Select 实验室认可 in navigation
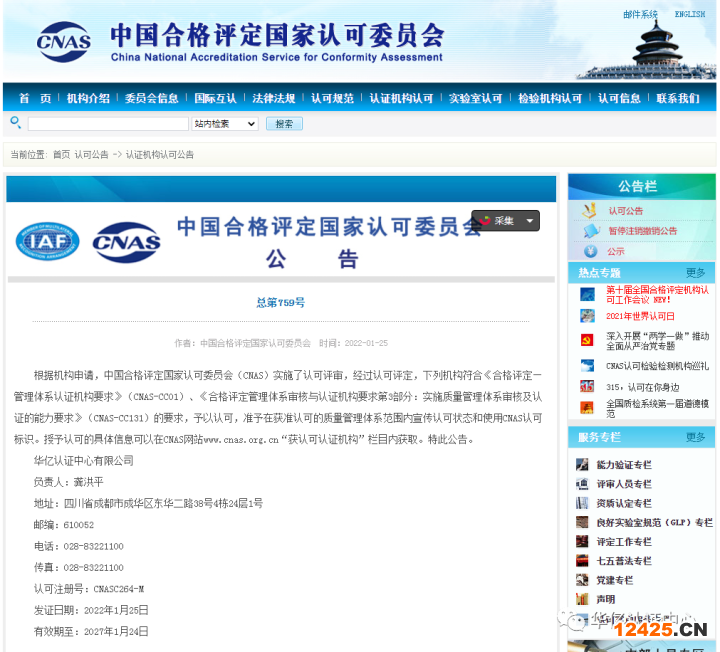720x652 pixels. [476, 98]
